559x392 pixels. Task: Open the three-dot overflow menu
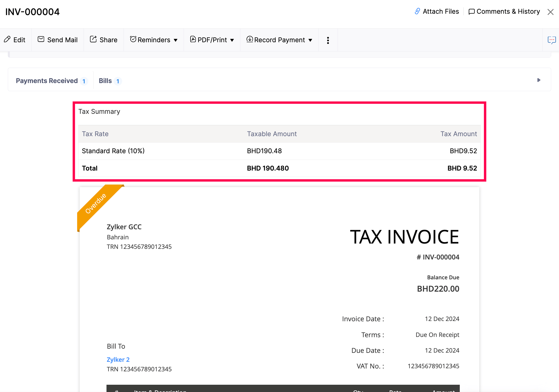(328, 40)
